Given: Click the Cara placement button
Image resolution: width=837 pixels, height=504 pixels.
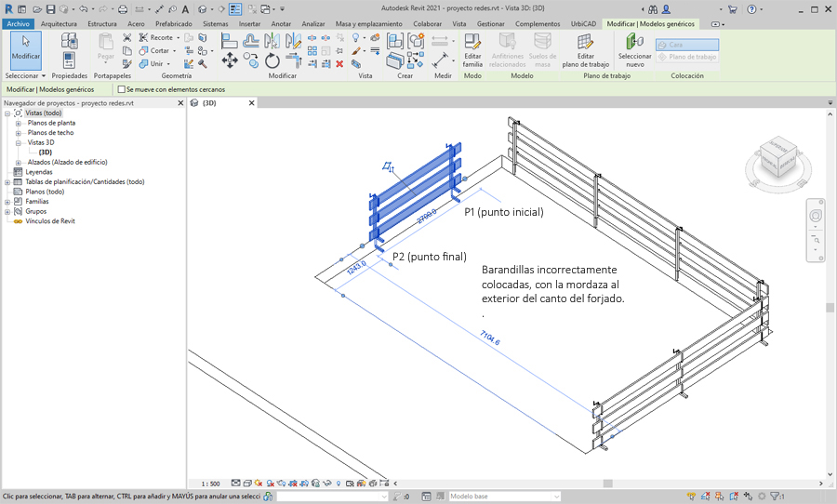Looking at the screenshot, I should tap(686, 44).
